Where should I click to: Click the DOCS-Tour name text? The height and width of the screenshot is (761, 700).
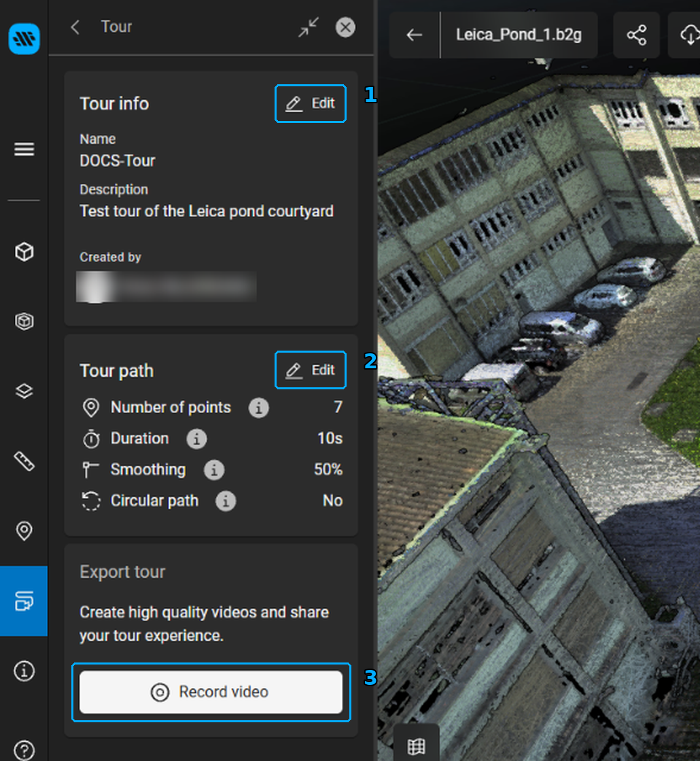(118, 160)
